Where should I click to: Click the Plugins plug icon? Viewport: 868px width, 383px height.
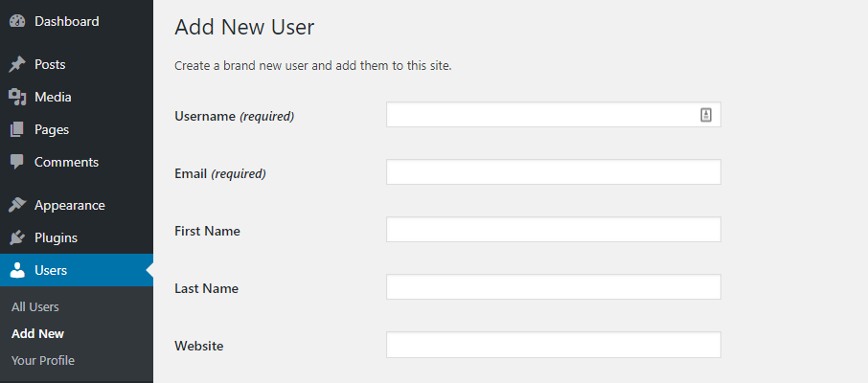[x=17, y=238]
